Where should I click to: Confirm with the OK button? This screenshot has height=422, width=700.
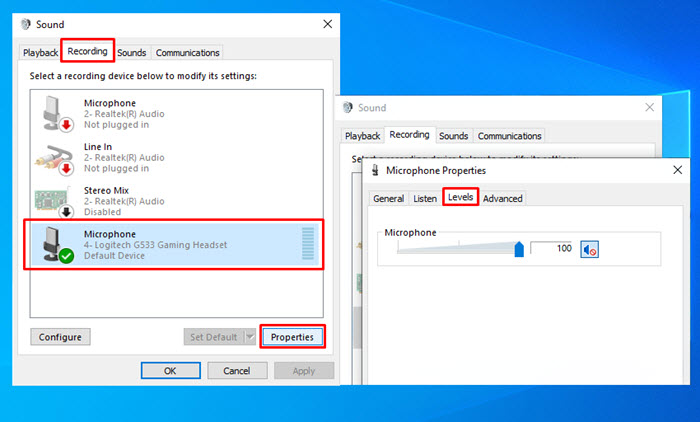pos(171,371)
